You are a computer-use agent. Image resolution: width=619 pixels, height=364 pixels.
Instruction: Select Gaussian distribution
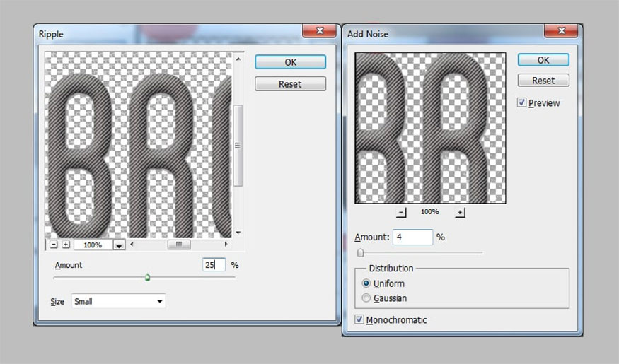pos(366,298)
